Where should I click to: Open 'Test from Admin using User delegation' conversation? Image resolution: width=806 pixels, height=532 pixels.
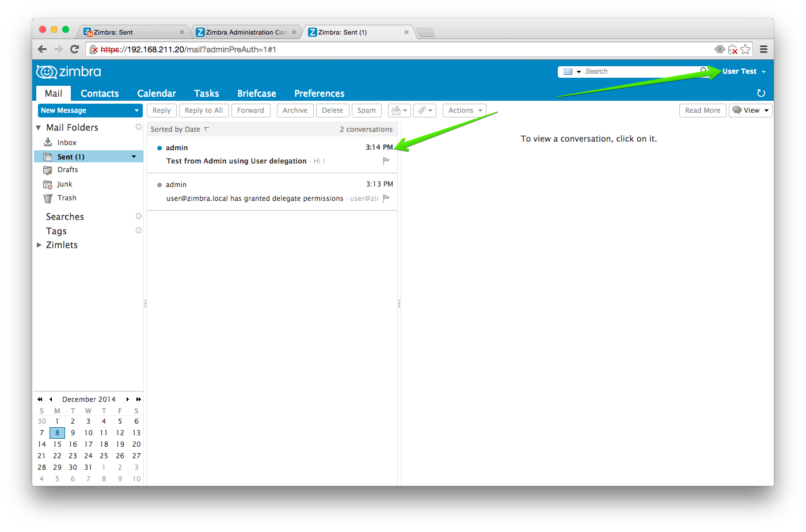click(x=272, y=155)
